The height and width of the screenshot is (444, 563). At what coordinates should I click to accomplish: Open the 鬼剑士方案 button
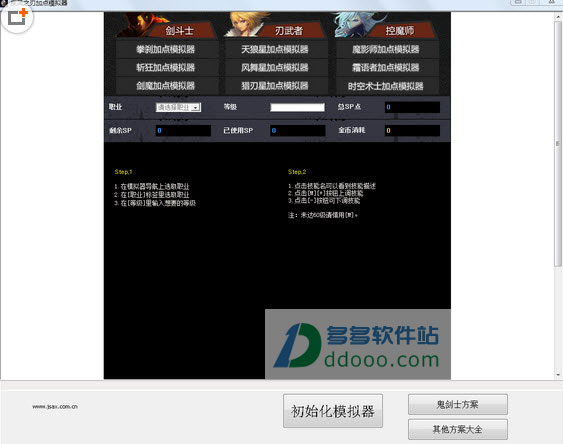point(458,405)
